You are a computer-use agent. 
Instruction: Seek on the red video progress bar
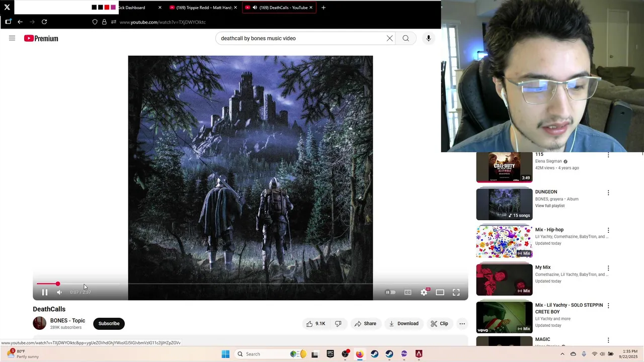click(251, 284)
